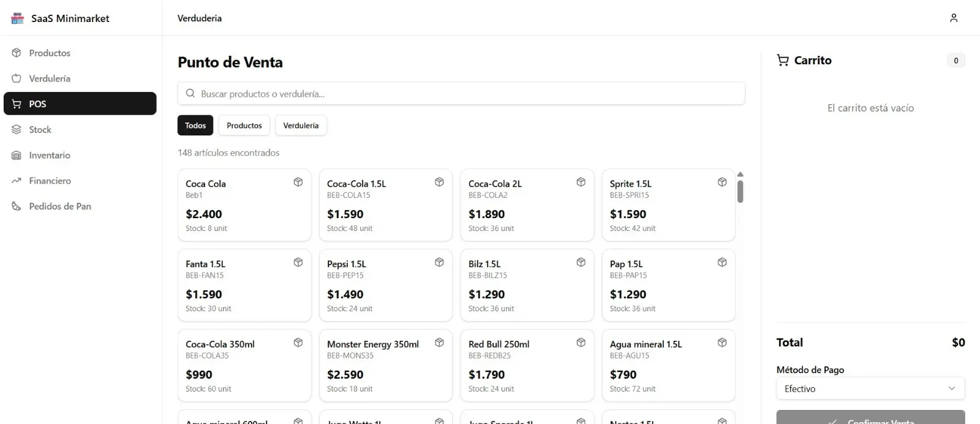This screenshot has width=980, height=424.
Task: Click package icon on Coca-Cola 1.5L card
Action: pos(439,182)
